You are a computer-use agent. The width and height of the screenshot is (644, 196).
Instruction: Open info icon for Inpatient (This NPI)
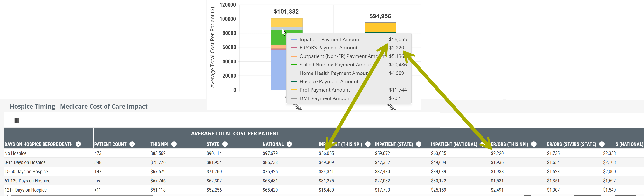[367, 144]
